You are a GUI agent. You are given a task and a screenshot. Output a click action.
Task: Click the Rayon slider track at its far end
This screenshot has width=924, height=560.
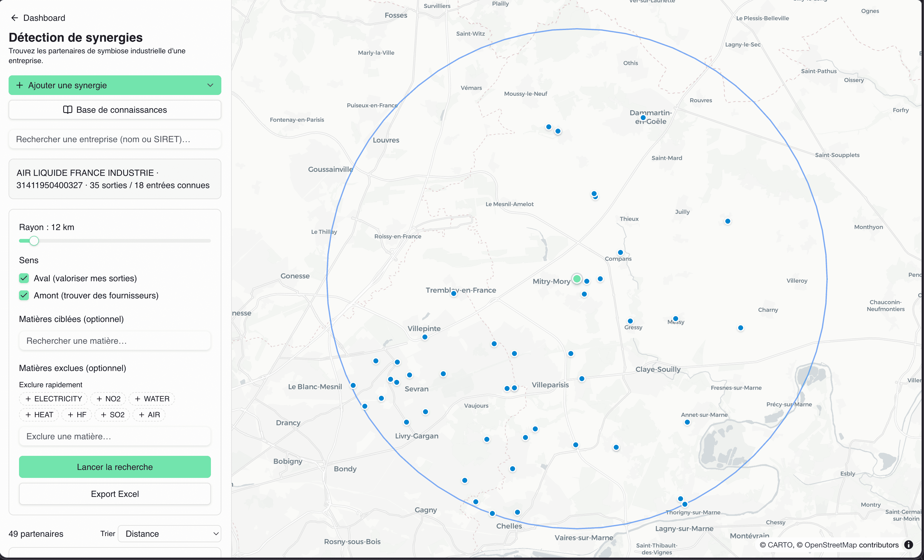(209, 241)
